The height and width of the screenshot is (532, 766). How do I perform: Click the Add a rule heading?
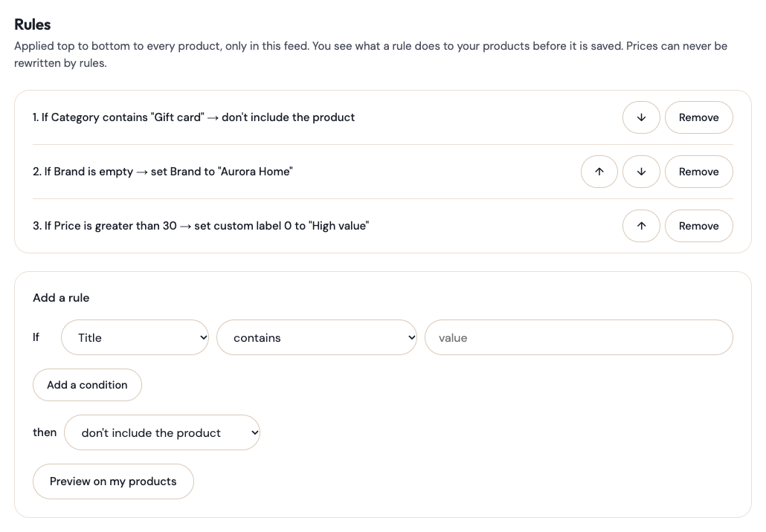tap(61, 298)
